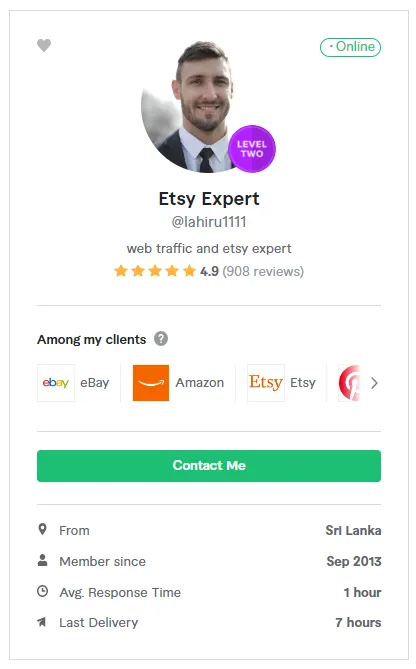Click the Level Two purple badge
Image resolution: width=416 pixels, height=669 pixels.
tap(252, 149)
